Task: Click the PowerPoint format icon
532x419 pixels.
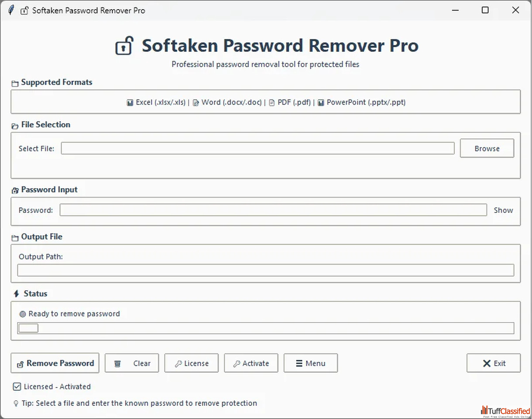Action: click(321, 103)
